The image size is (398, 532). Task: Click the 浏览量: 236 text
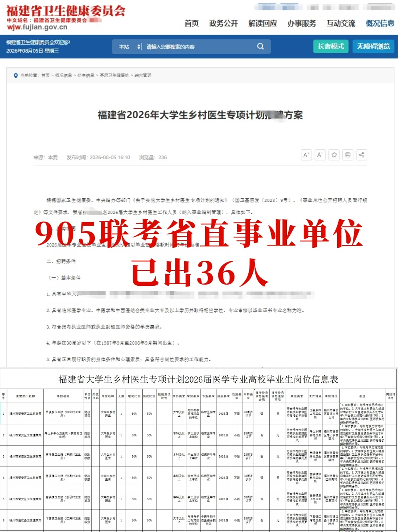[153, 157]
